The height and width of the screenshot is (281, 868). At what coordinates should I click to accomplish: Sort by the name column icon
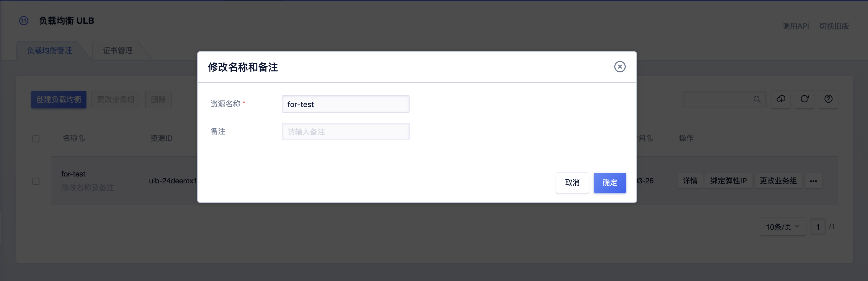pyautogui.click(x=82, y=138)
